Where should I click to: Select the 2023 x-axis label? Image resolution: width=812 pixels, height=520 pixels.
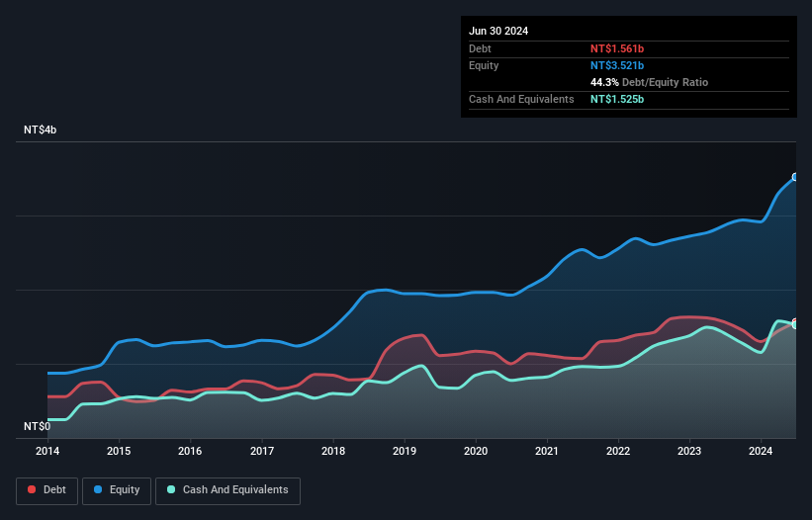click(689, 451)
